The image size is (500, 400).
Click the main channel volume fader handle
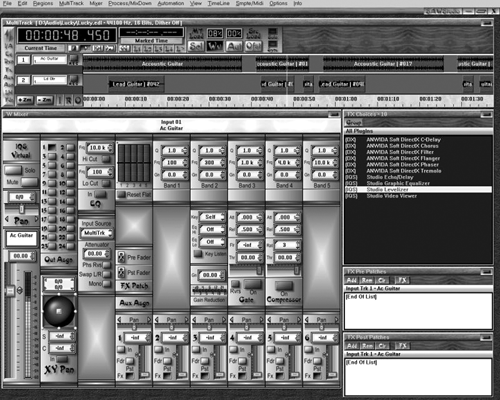pyautogui.click(x=10, y=291)
